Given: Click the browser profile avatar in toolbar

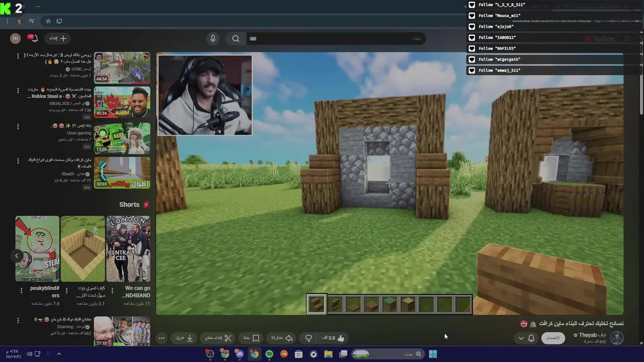Looking at the screenshot, I should (19, 21).
